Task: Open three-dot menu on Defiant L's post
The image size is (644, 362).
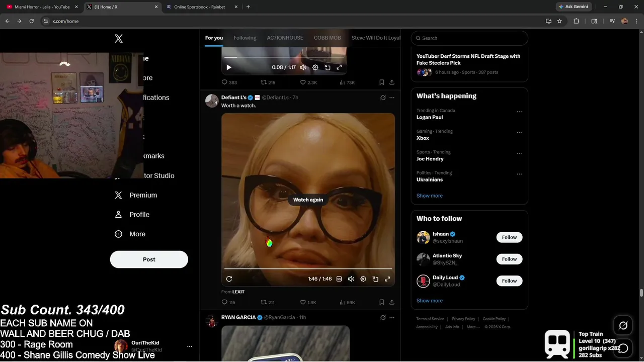Action: (392, 98)
